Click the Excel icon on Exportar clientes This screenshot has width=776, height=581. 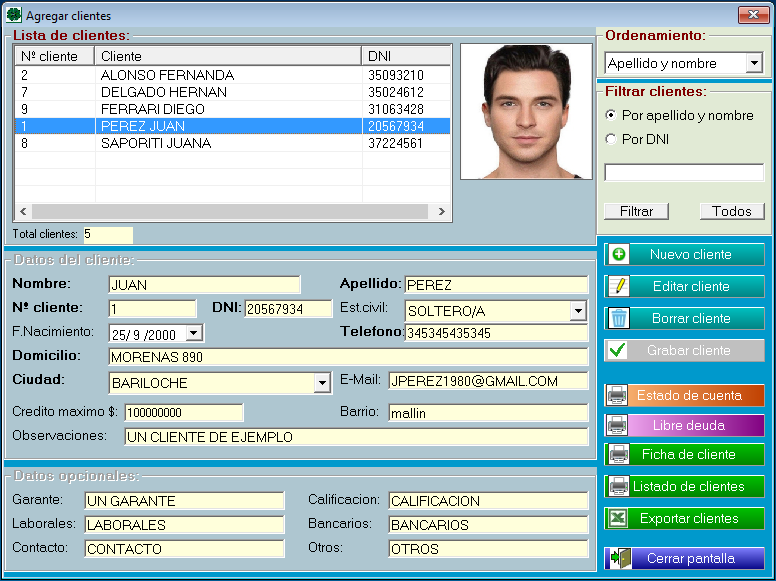pos(618,518)
